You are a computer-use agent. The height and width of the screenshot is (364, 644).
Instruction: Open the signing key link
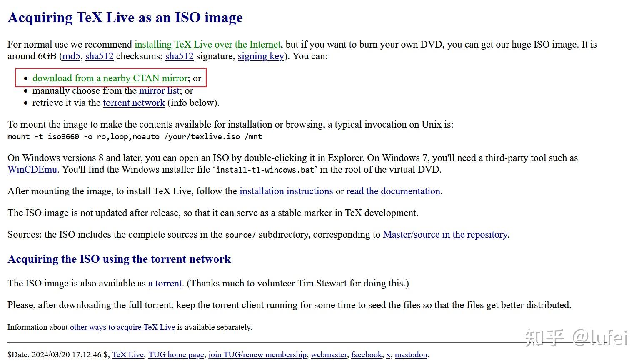pos(261,56)
